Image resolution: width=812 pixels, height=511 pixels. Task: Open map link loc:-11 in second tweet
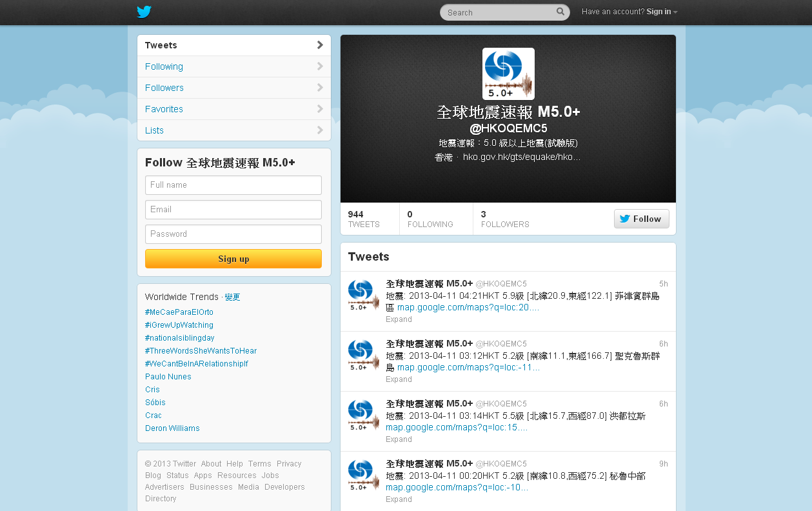(469, 368)
